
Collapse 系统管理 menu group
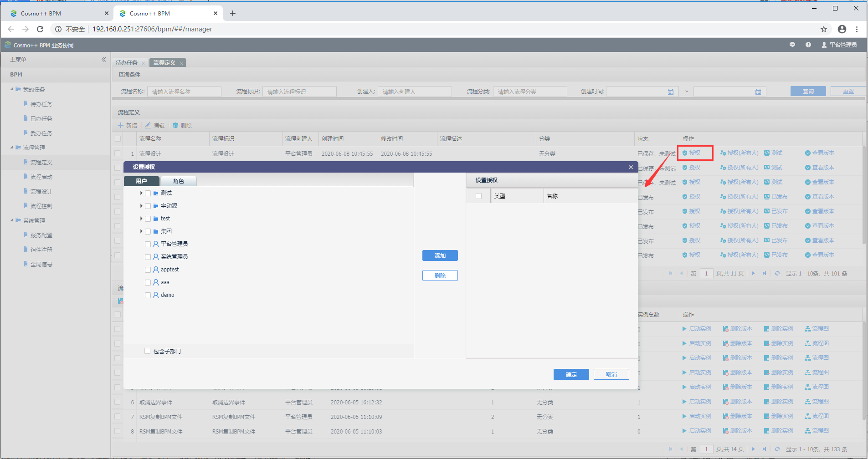click(11, 220)
